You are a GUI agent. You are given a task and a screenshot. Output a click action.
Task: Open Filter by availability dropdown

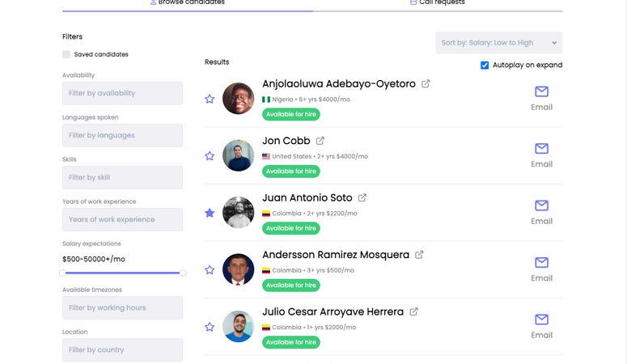122,93
